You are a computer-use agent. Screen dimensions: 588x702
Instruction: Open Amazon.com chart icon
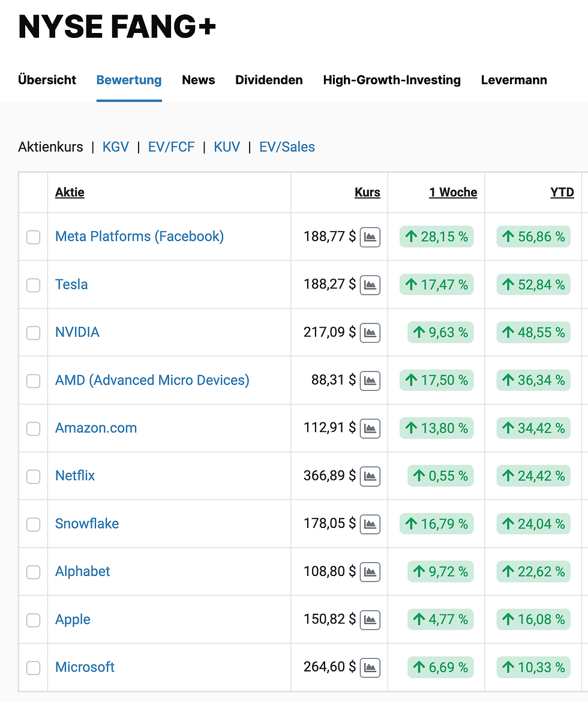coord(370,428)
